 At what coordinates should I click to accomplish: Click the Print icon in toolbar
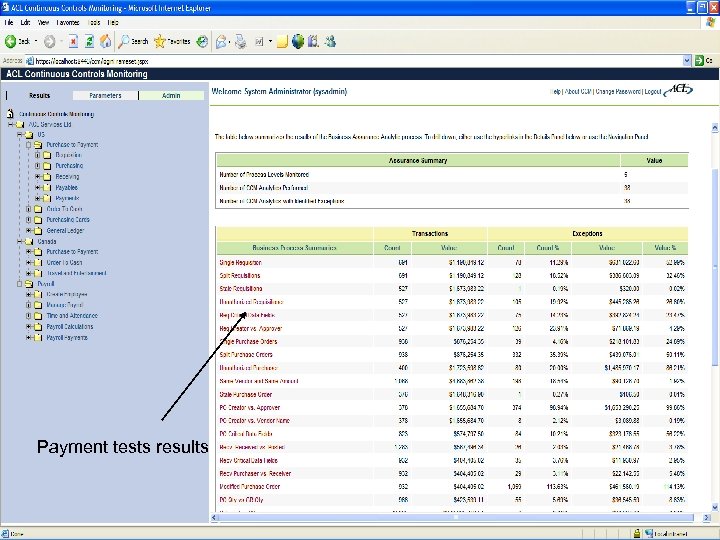click(242, 41)
